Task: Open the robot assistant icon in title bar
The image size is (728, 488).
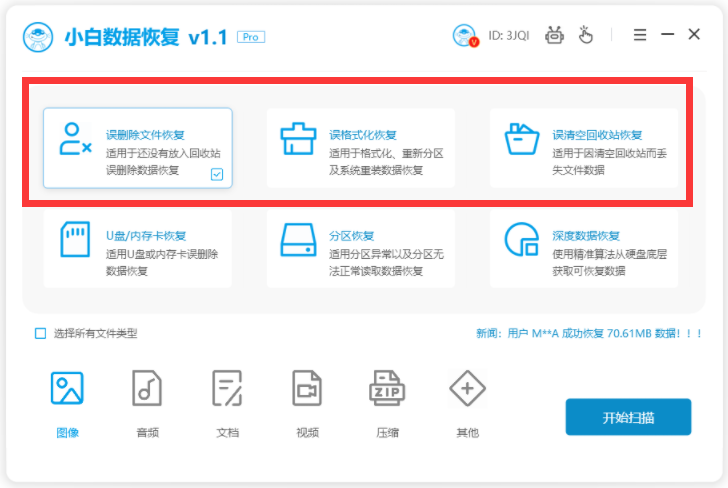Action: click(554, 35)
